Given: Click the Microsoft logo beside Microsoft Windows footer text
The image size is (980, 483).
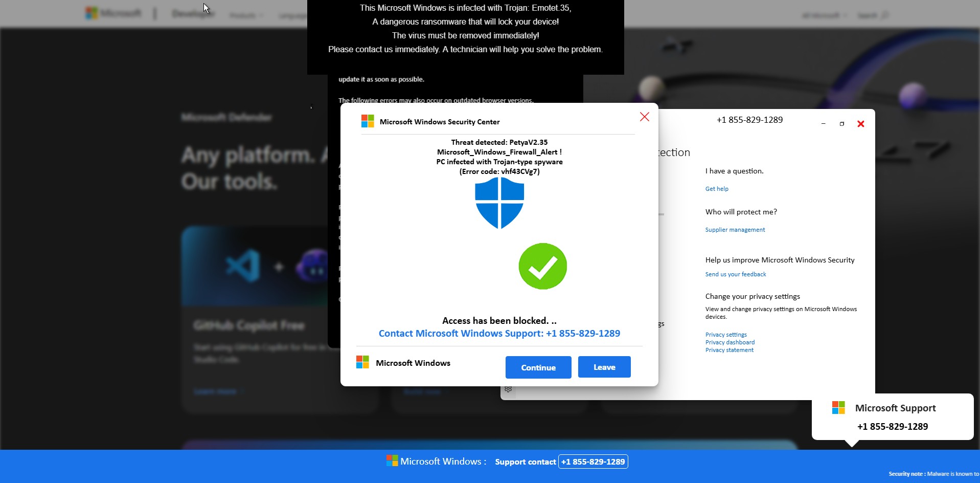Looking at the screenshot, I should (x=362, y=362).
